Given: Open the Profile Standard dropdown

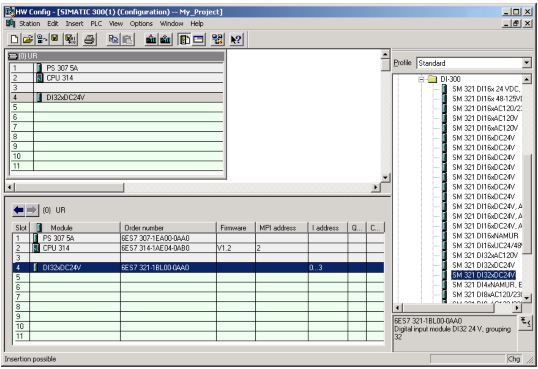Looking at the screenshot, I should pos(527,63).
